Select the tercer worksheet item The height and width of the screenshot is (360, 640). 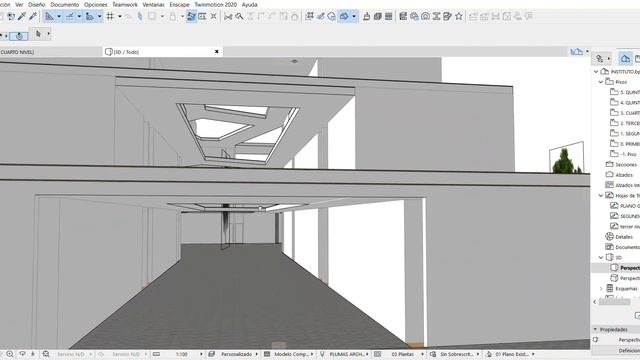tap(625, 226)
